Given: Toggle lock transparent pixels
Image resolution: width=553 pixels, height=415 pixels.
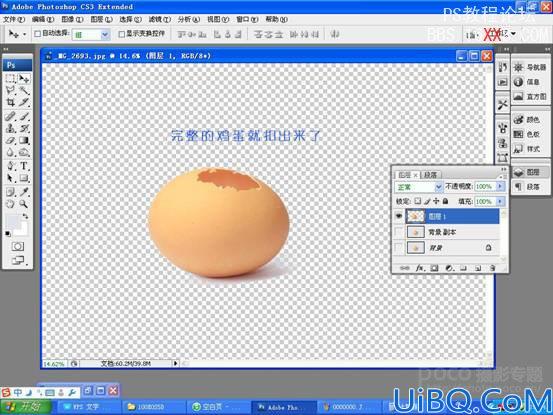Looking at the screenshot, I should click(418, 201).
